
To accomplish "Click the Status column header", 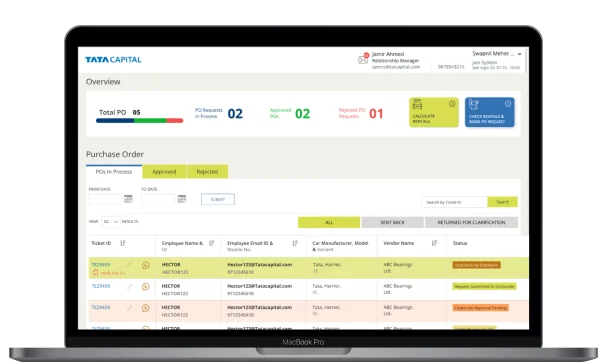I will coord(460,243).
